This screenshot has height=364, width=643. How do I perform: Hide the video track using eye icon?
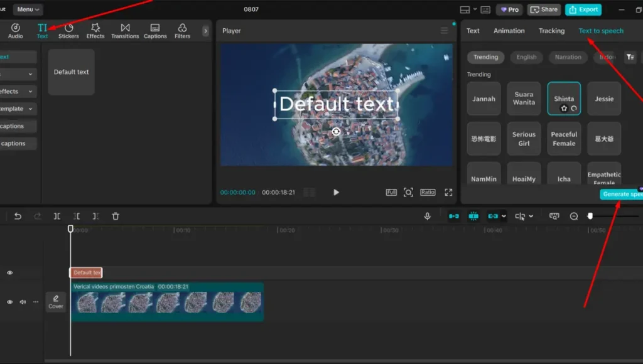pyautogui.click(x=9, y=302)
